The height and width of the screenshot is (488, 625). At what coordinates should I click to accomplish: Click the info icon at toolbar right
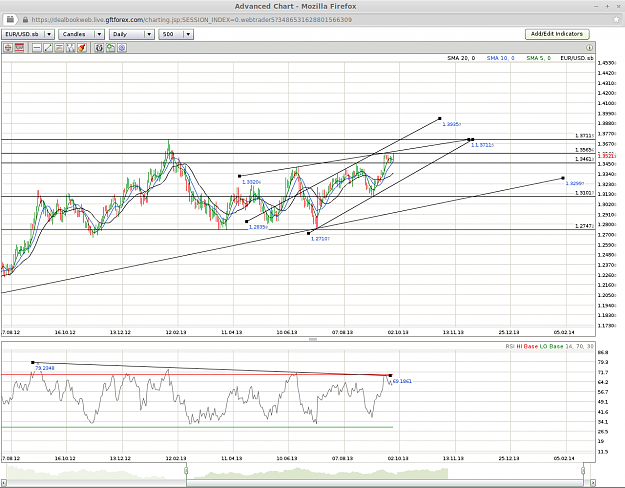pos(589,47)
